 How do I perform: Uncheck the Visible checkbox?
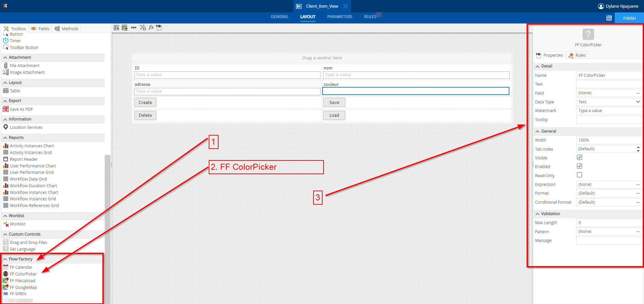[579, 157]
